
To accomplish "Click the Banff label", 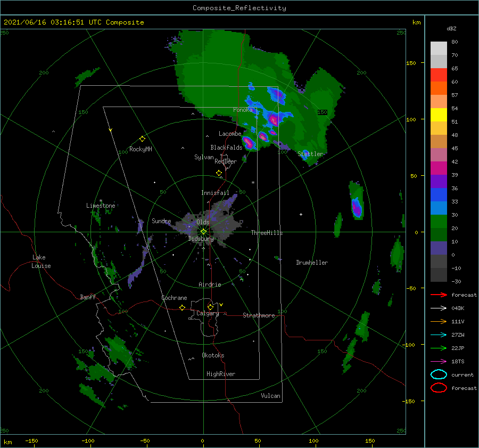I will 88,297.
